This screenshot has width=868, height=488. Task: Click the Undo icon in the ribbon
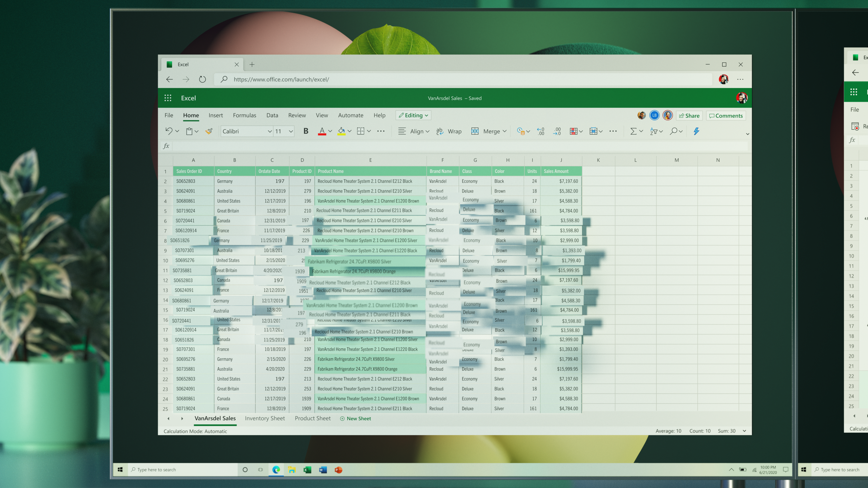[169, 131]
